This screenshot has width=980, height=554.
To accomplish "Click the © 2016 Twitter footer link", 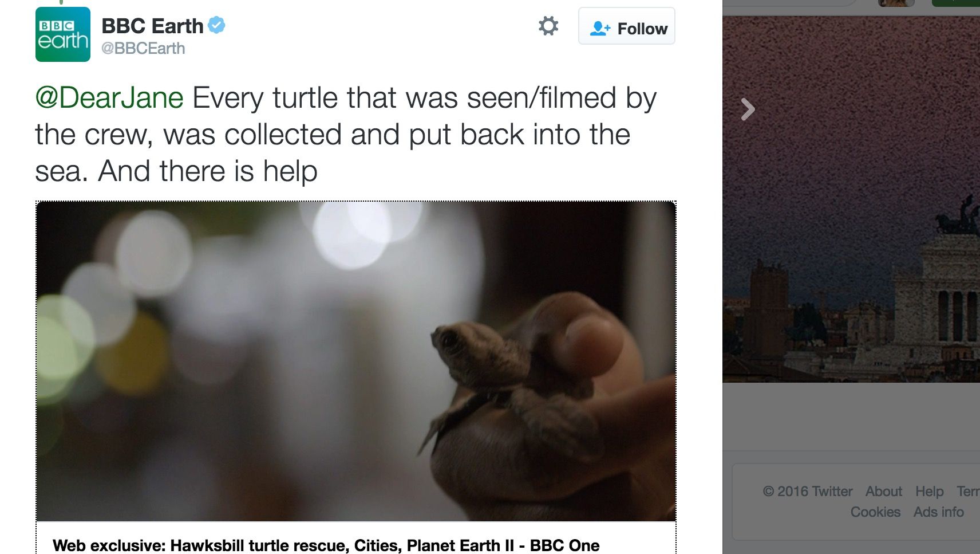I will click(x=807, y=492).
